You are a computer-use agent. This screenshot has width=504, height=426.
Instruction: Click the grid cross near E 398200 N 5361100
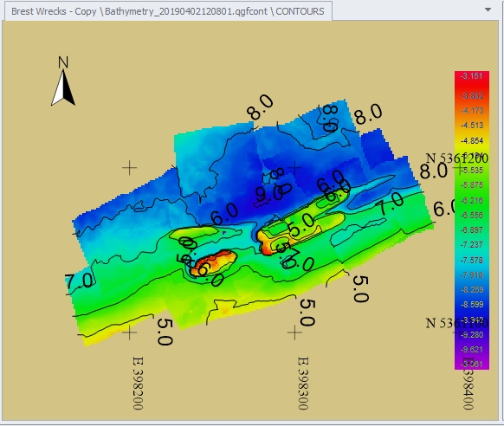click(130, 332)
